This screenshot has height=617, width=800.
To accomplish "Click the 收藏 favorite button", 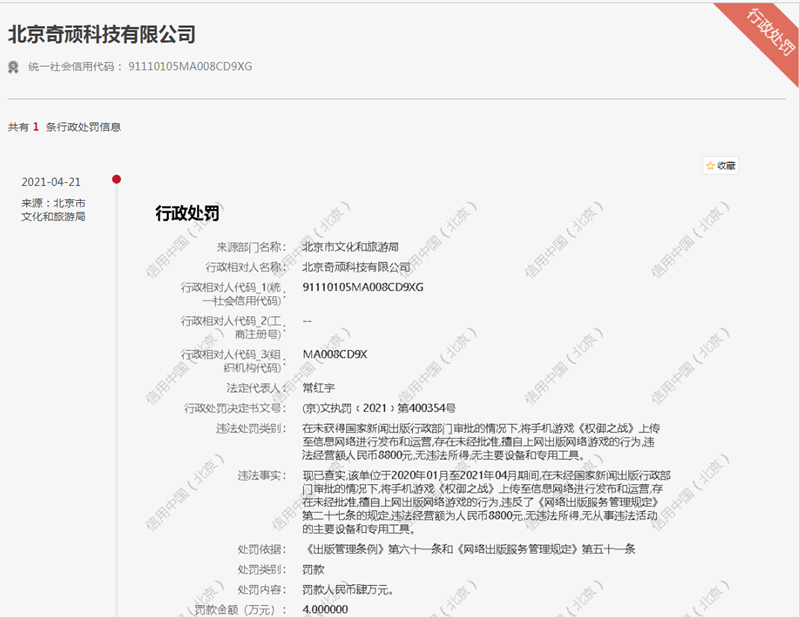I will pyautogui.click(x=720, y=165).
